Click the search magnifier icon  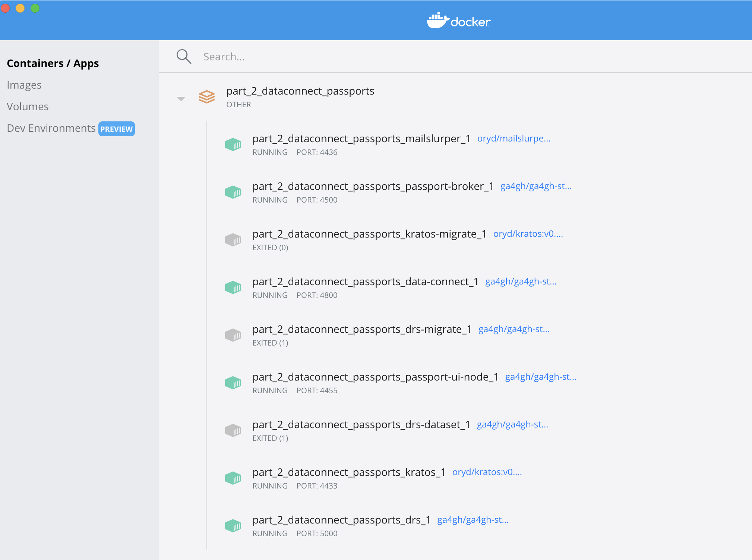tap(184, 57)
